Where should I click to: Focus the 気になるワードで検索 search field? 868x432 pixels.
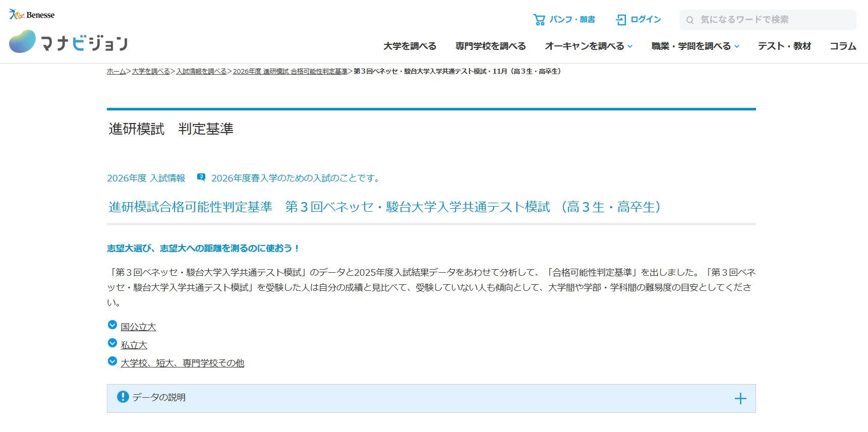[768, 20]
